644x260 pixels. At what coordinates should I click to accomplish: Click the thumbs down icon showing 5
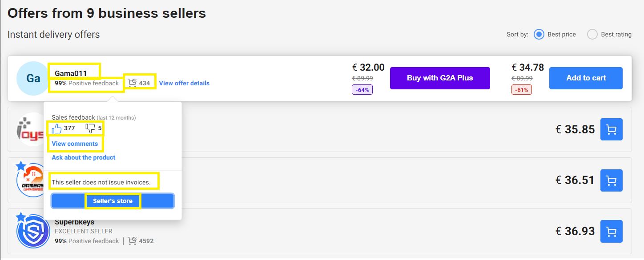pos(89,128)
